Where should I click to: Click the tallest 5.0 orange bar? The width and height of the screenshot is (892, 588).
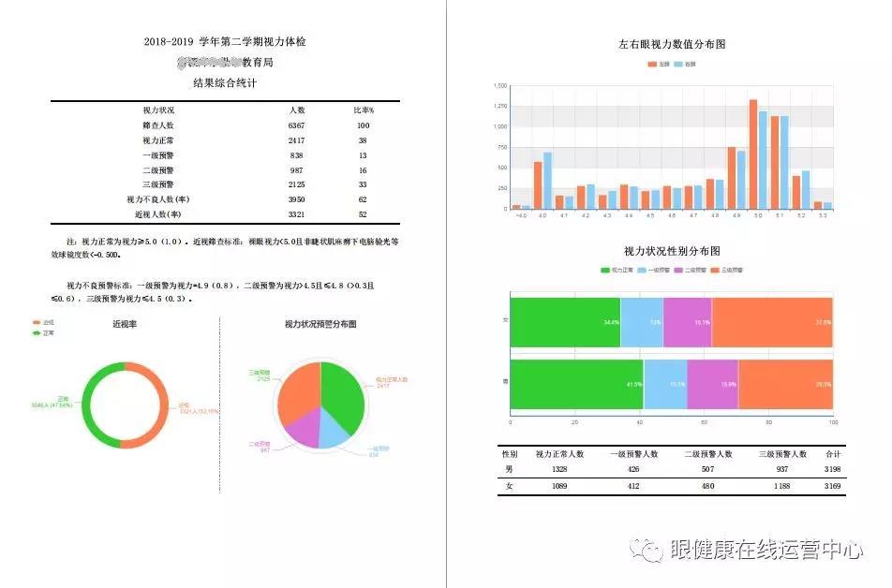tap(752, 154)
